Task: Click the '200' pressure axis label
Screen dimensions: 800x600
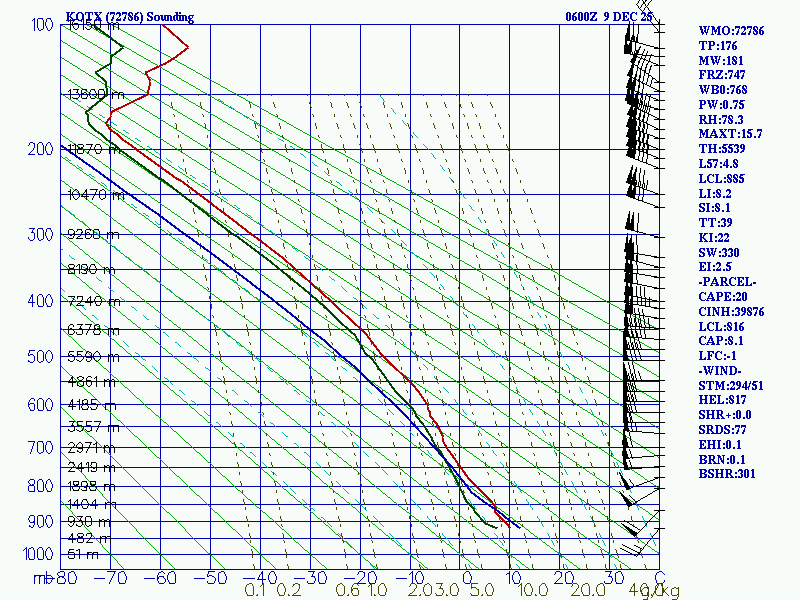Action: [40, 149]
